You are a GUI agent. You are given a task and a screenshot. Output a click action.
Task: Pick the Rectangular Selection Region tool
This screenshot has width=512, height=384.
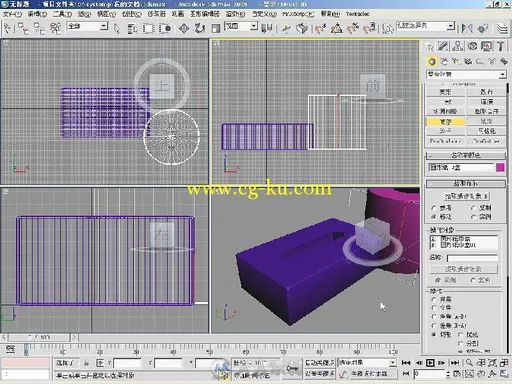[148, 29]
